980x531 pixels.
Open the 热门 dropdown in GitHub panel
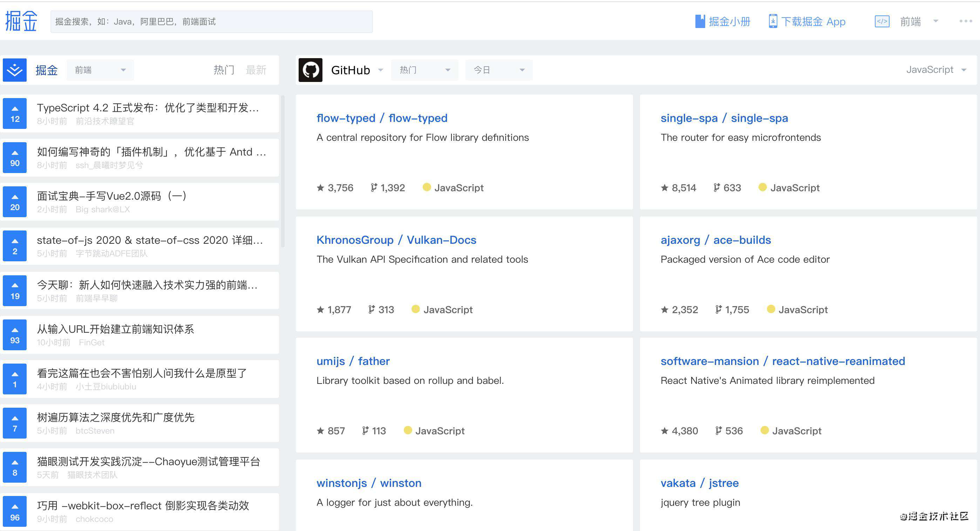point(424,70)
